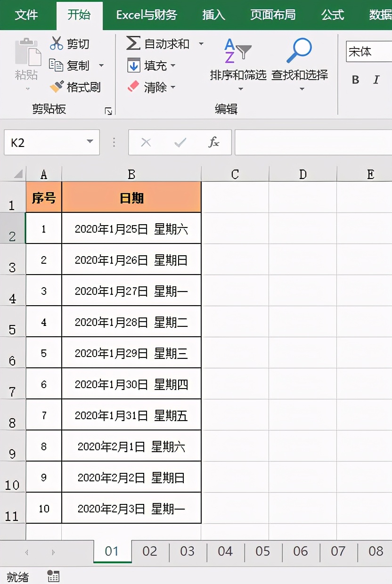Open the clipboard pane launcher
The width and height of the screenshot is (392, 584).
tap(108, 111)
